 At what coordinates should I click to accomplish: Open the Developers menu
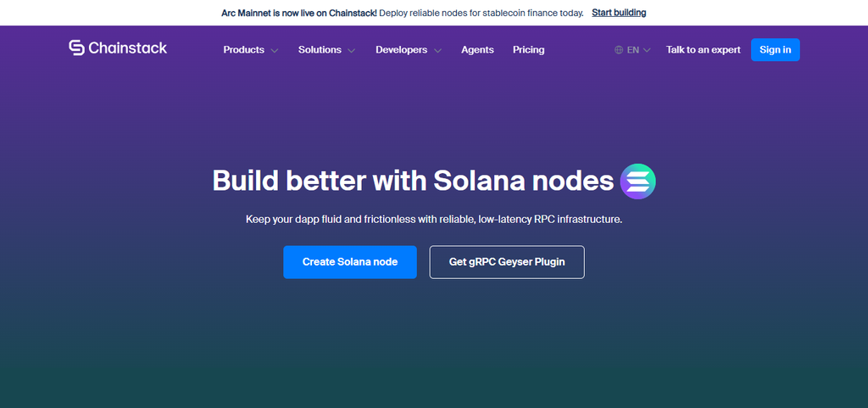click(x=401, y=50)
